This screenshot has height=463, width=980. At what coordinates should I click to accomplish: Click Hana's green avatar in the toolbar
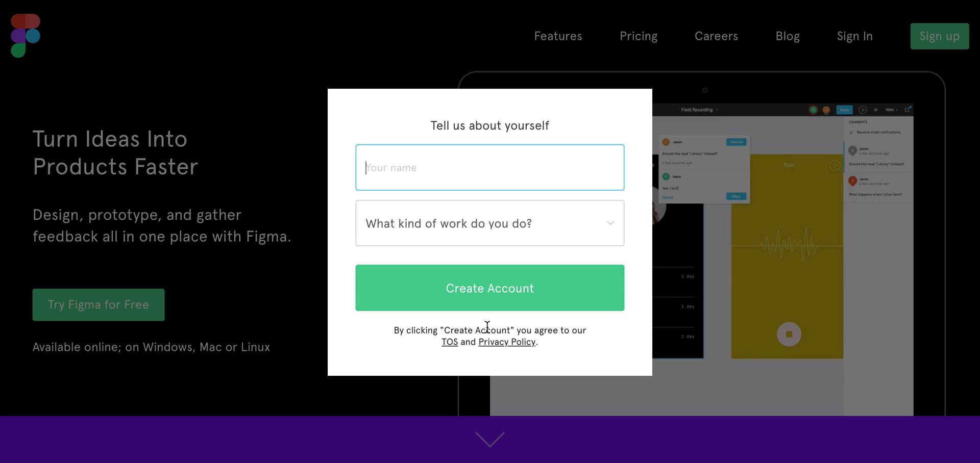pos(813,110)
